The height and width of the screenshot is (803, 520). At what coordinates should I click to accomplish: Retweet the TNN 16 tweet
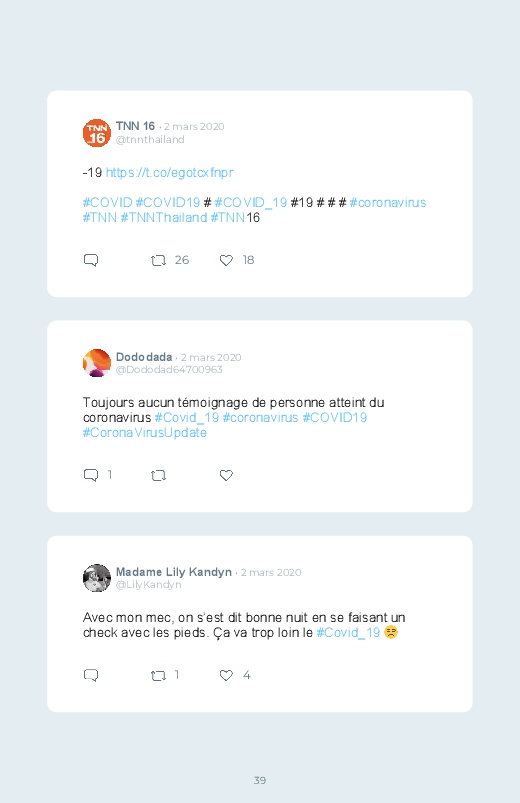(158, 261)
